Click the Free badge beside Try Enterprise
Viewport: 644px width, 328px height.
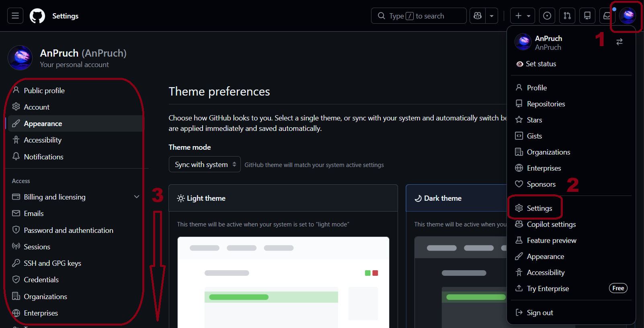click(618, 288)
